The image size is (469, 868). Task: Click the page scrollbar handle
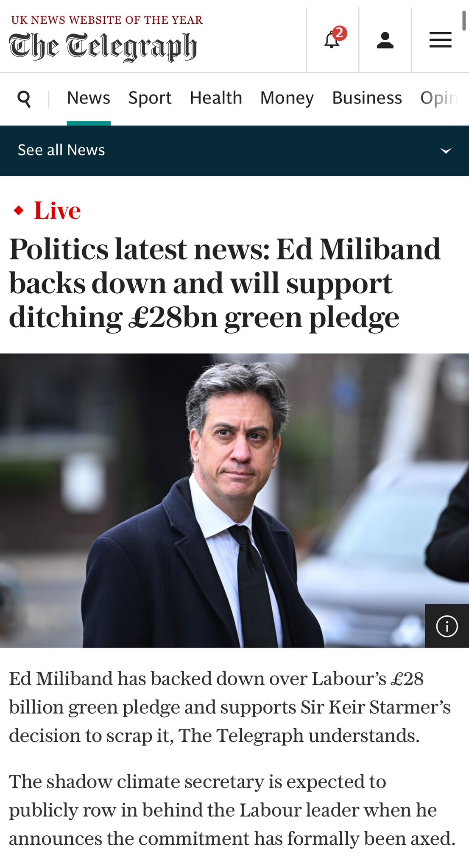[464, 16]
